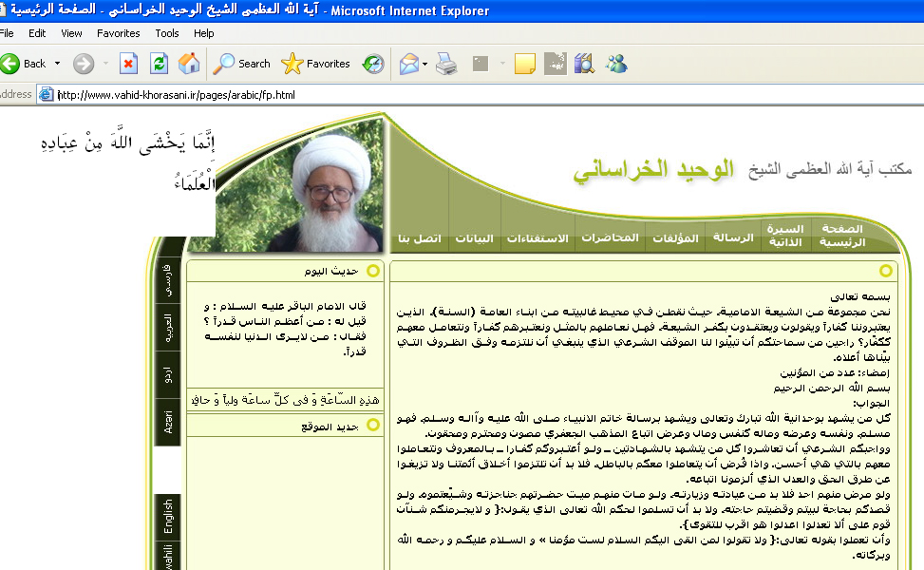Go to Home page icon

(189, 63)
